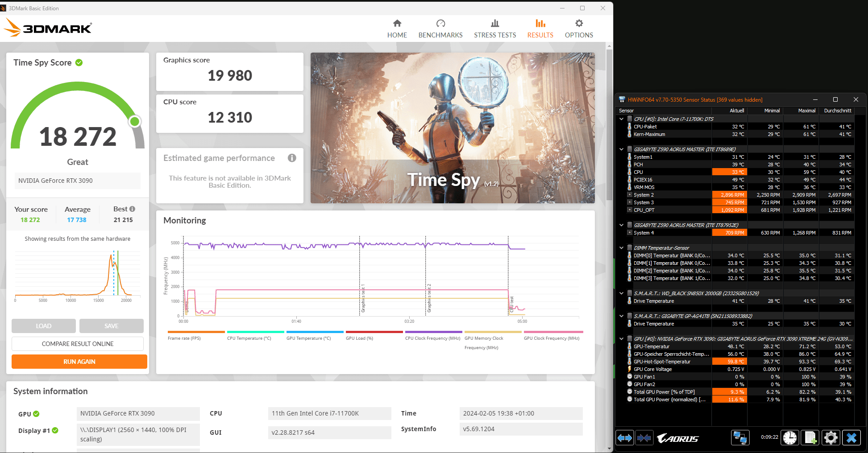Toggle CPU Clock Frequency legend in Monitoring
The height and width of the screenshot is (453, 868).
click(x=433, y=335)
